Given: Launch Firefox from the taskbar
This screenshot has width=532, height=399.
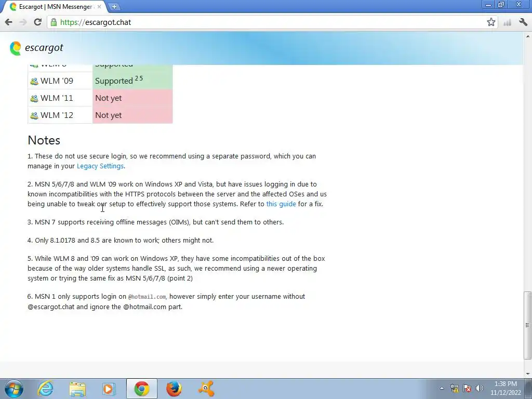Looking at the screenshot, I should click(x=174, y=389).
